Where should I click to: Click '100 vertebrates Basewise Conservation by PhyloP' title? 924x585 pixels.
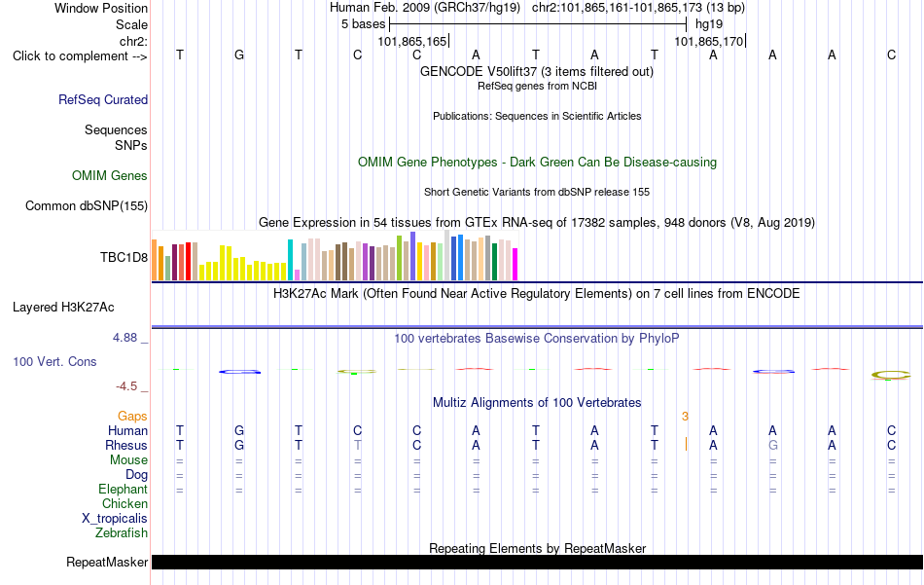[x=537, y=339]
